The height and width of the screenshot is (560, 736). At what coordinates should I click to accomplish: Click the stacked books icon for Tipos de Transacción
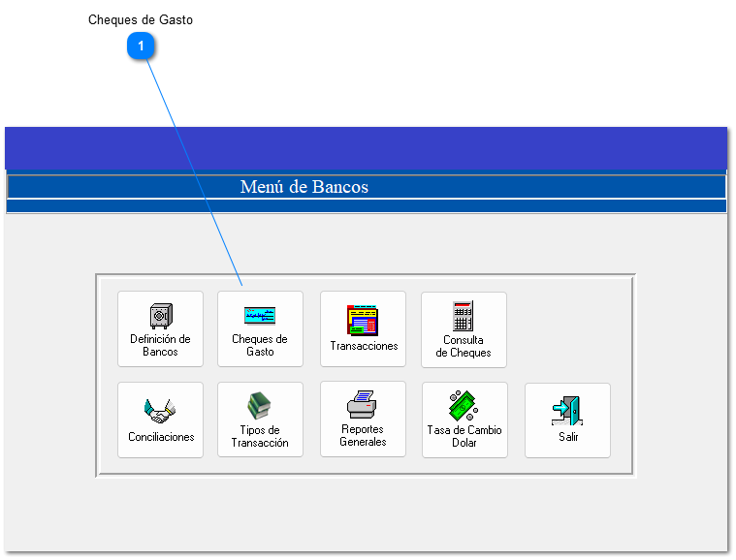260,406
